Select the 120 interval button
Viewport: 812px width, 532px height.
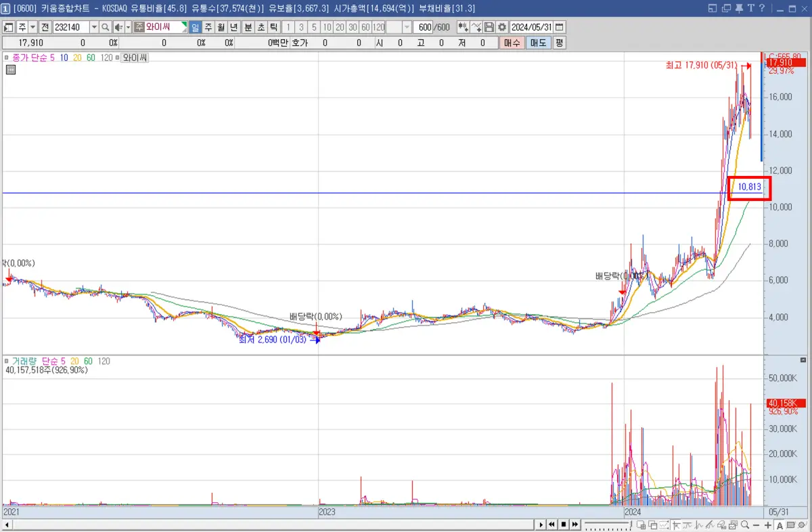tap(378, 27)
